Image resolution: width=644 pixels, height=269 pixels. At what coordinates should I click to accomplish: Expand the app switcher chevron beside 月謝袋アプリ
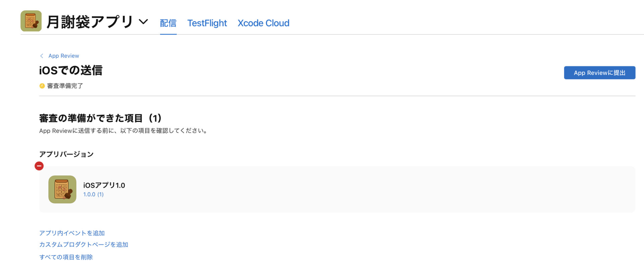[x=143, y=22]
